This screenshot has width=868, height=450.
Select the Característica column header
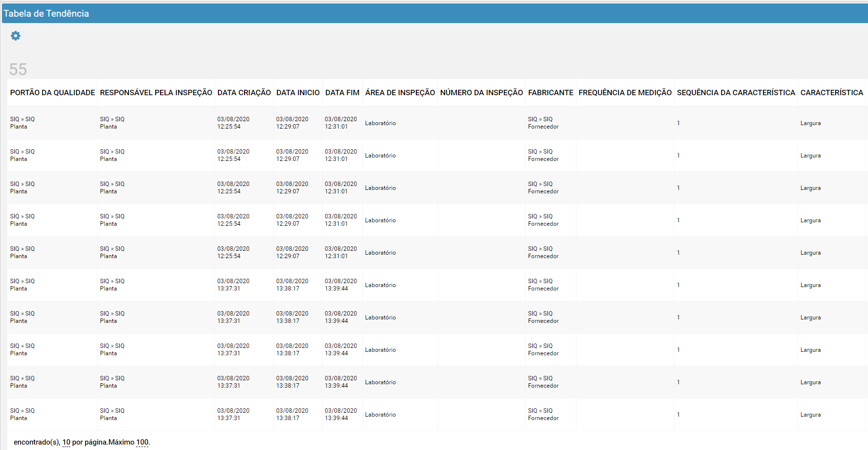point(832,93)
